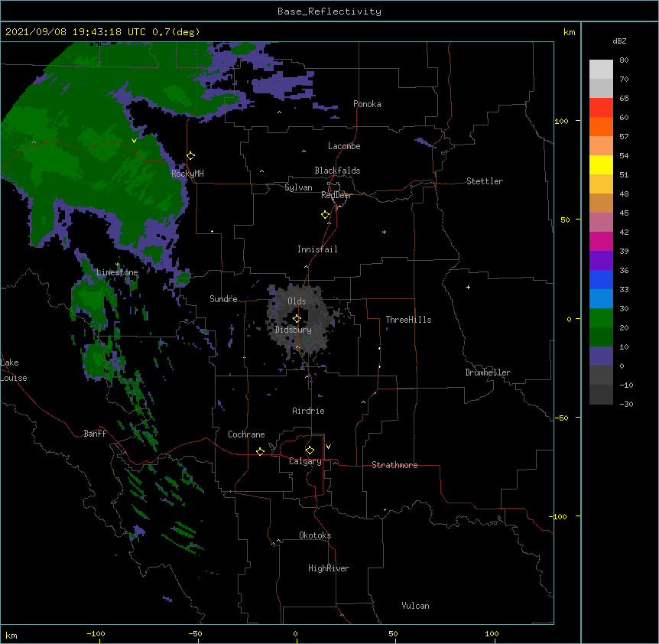Click the HighRiver label
The height and width of the screenshot is (644, 659).
click(329, 568)
